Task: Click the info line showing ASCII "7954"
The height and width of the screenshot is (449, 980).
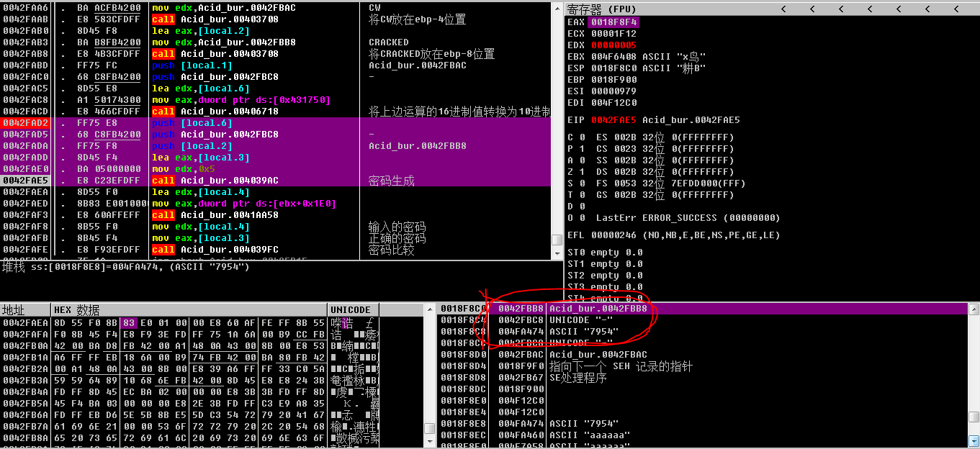Action: click(x=126, y=268)
